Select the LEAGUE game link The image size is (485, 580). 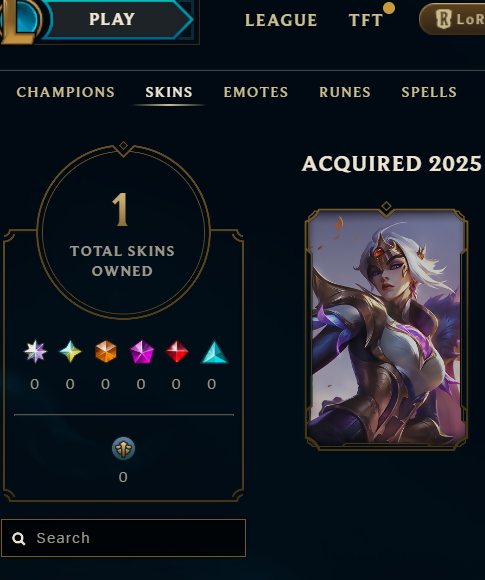coord(281,20)
